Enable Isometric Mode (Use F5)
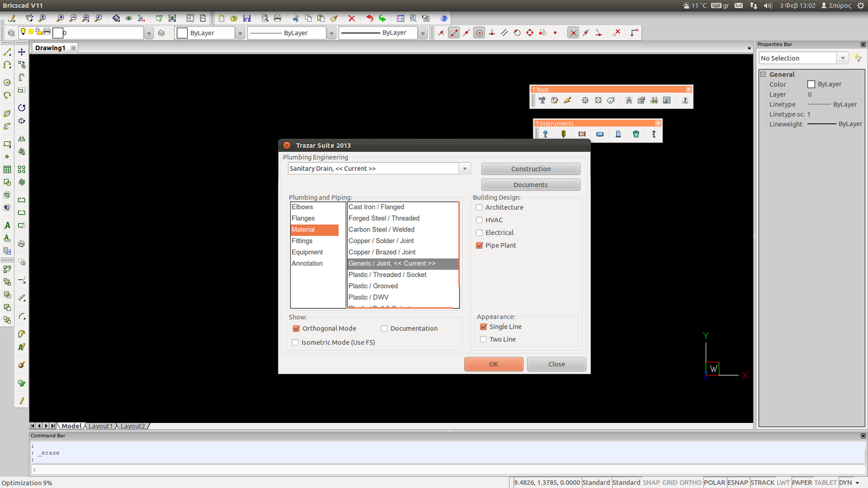This screenshot has height=488, width=868. tap(295, 342)
